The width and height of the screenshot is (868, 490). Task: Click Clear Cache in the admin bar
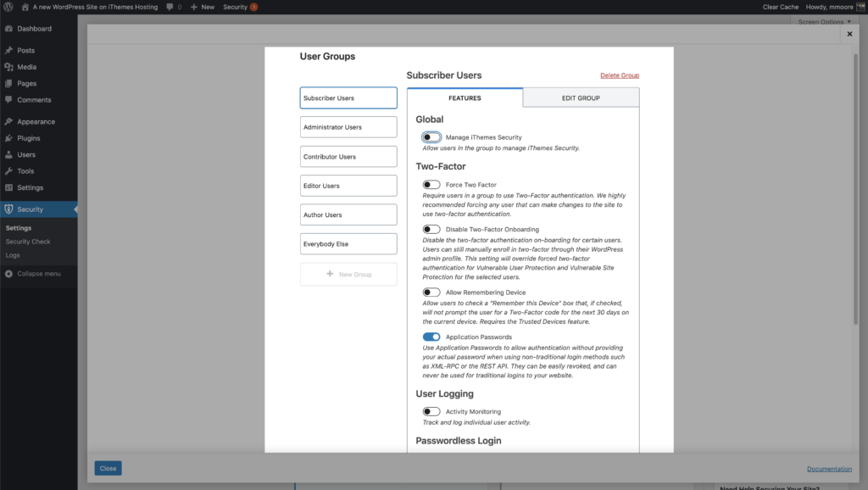tap(781, 7)
